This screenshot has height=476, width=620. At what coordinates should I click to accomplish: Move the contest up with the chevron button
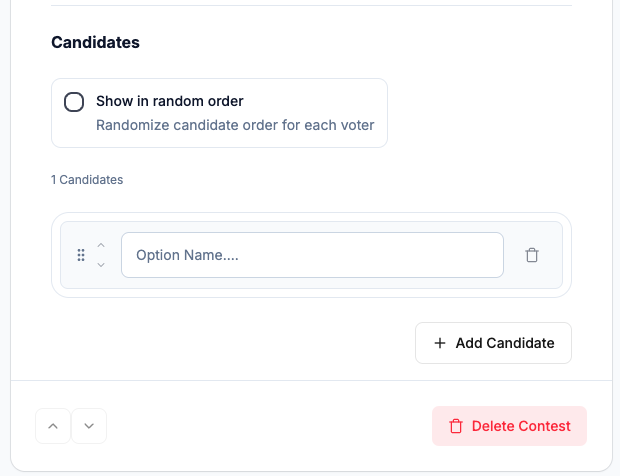point(53,426)
